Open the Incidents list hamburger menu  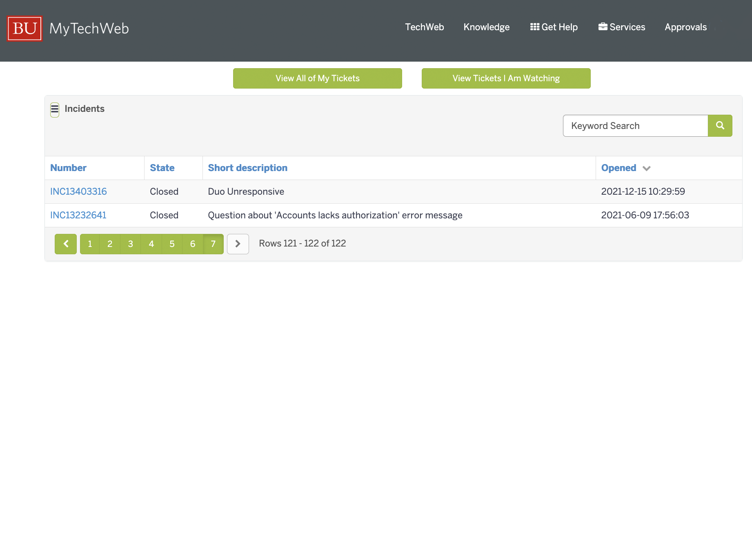pyautogui.click(x=55, y=109)
